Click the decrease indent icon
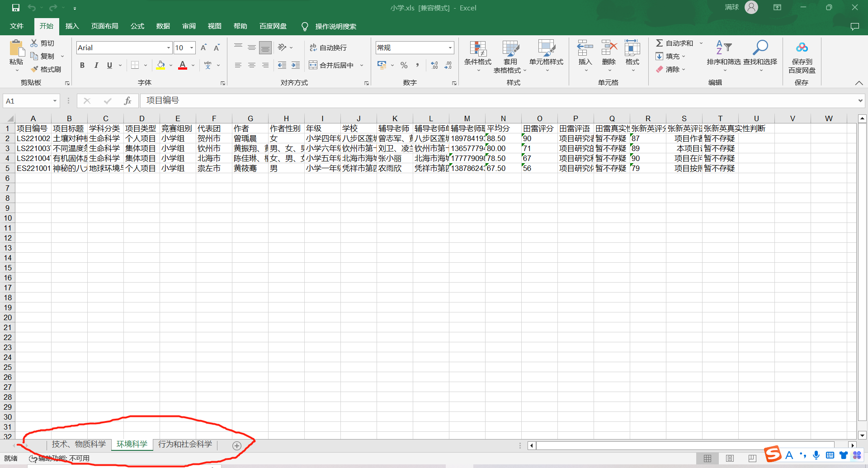Screen dimensions: 868x468 point(282,65)
